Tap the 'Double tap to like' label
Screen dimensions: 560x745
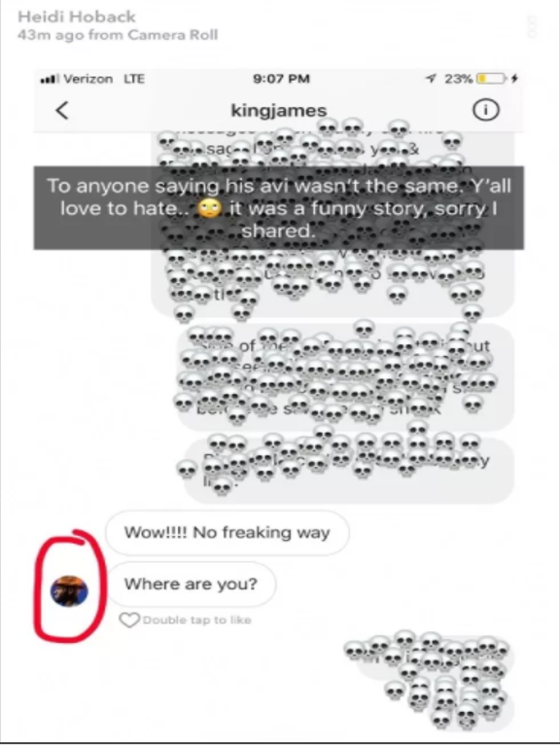point(197,621)
